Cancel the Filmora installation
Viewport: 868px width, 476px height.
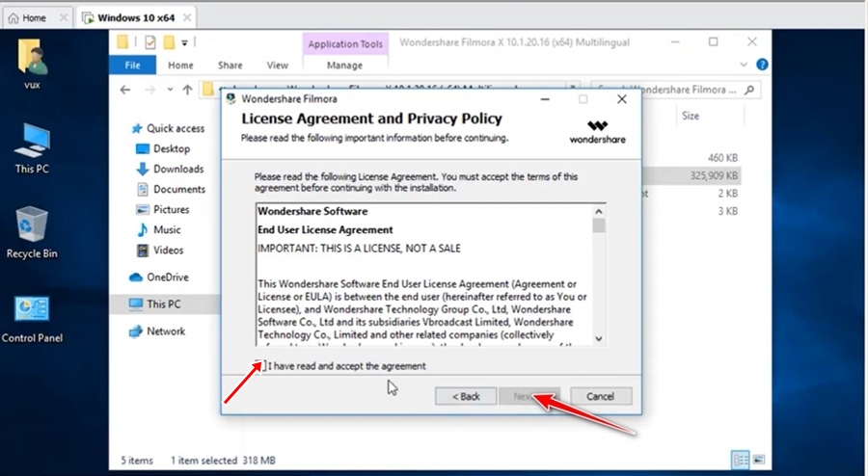(601, 396)
